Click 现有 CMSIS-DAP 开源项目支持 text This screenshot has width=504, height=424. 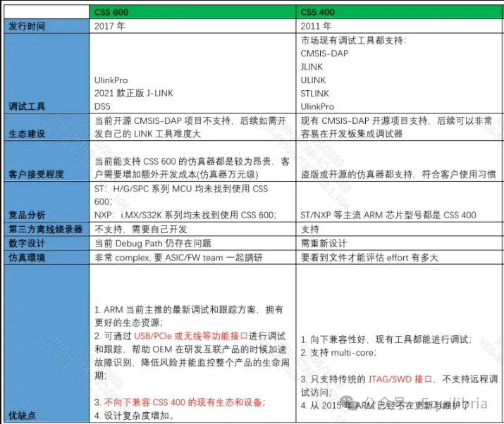pyautogui.click(x=364, y=120)
